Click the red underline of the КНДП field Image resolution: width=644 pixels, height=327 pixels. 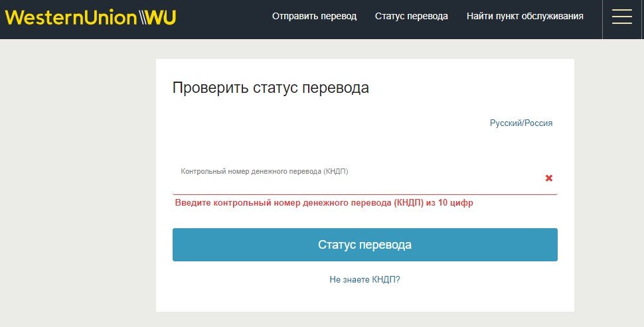(x=364, y=194)
